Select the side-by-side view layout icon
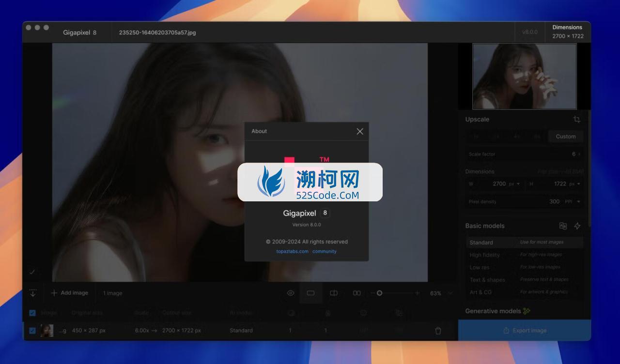The image size is (620, 364). pyautogui.click(x=356, y=293)
